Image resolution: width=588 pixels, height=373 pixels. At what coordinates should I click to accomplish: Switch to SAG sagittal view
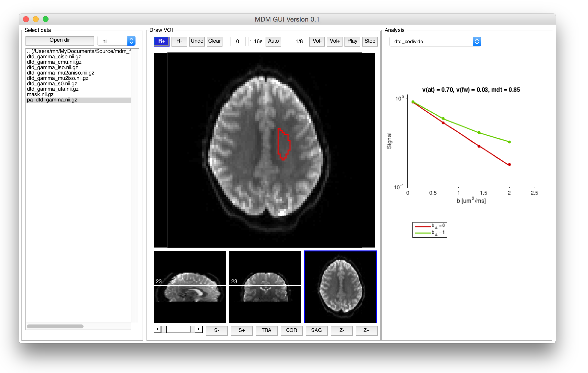point(316,330)
